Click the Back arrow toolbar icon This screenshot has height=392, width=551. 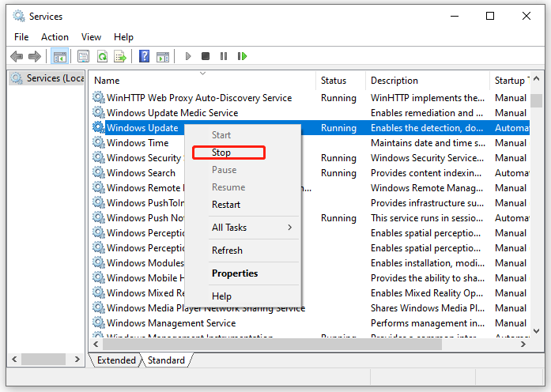point(17,56)
